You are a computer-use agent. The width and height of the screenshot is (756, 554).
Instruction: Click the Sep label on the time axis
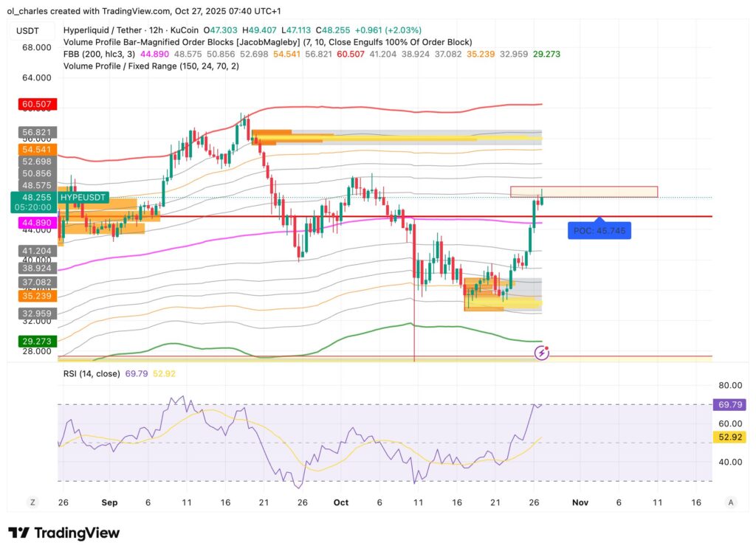tap(109, 502)
